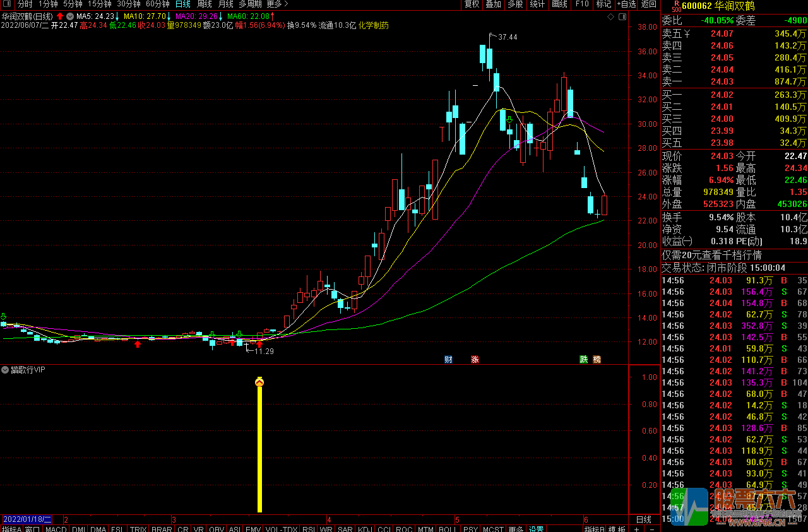Image resolution: width=808 pixels, height=532 pixels.
Task: Switch indicator to KDJ
Action: click(365, 529)
